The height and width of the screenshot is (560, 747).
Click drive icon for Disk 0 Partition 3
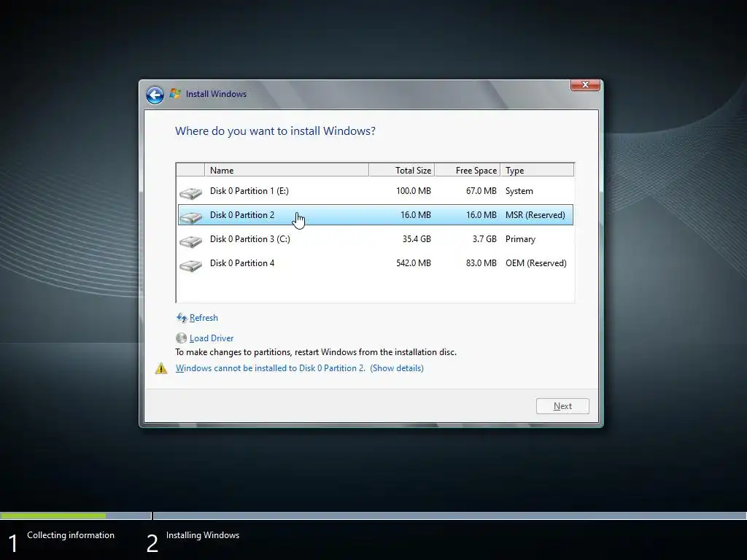tap(190, 241)
